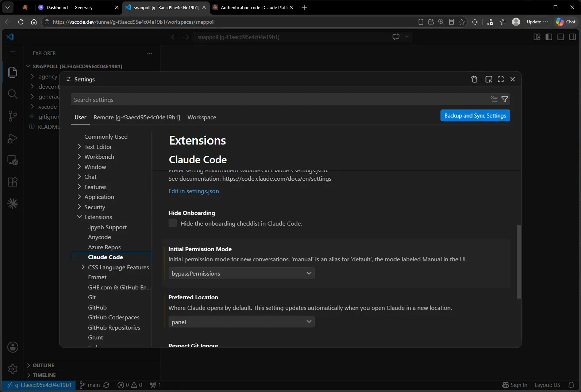Open Edit in settings.json link
The height and width of the screenshot is (392, 581).
point(194,191)
